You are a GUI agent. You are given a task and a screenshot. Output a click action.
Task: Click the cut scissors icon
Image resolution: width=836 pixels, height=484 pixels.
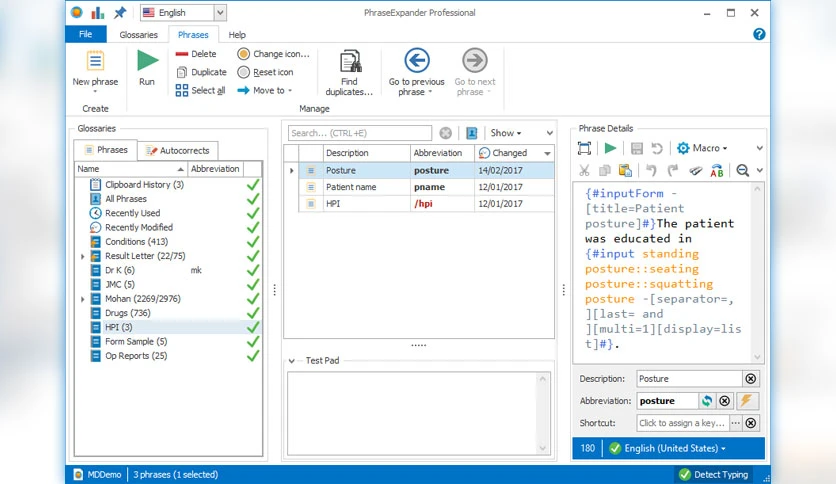tap(584, 171)
